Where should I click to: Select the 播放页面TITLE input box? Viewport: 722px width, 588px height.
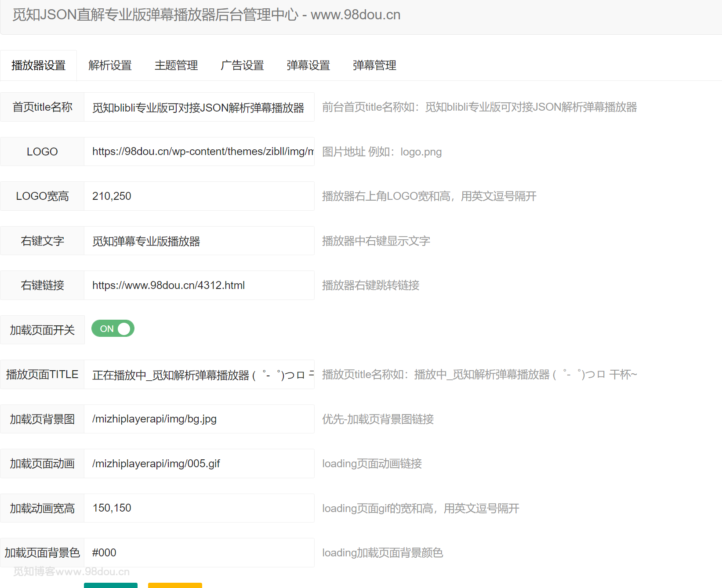(199, 375)
